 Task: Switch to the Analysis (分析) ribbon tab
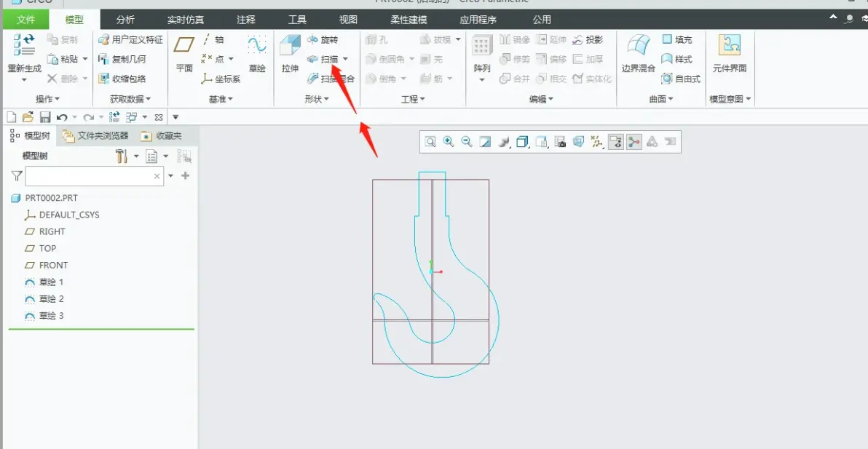pos(125,20)
